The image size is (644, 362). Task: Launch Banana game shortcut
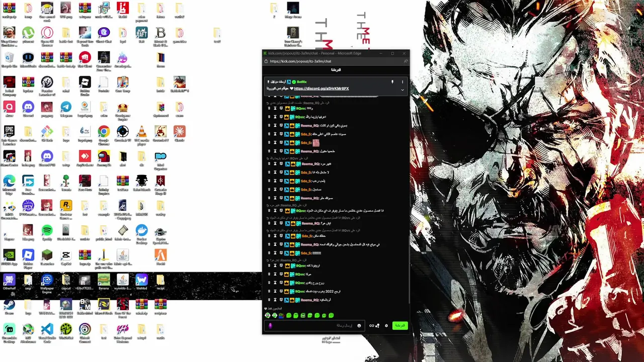(104, 281)
